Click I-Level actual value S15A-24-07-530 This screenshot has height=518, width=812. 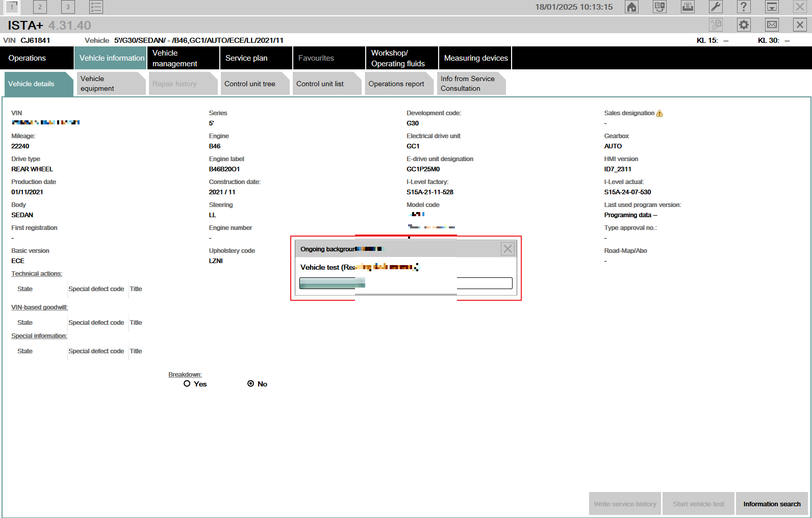pos(627,192)
